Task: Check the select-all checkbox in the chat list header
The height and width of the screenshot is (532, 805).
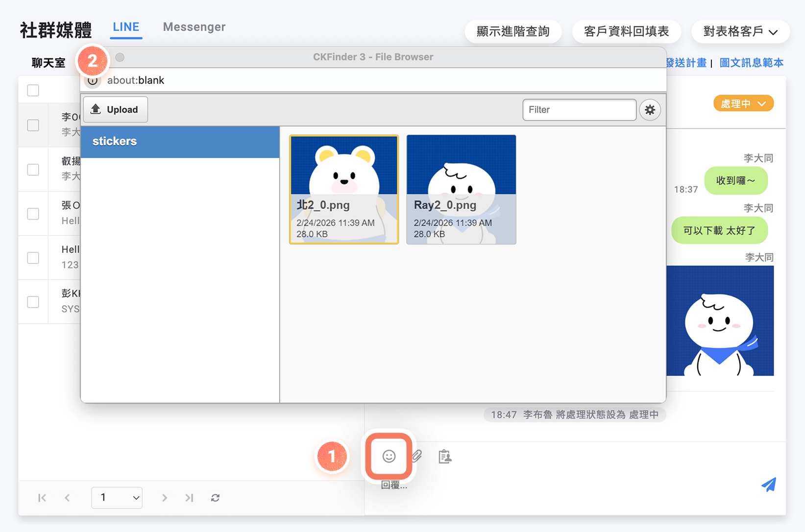Action: coord(33,90)
